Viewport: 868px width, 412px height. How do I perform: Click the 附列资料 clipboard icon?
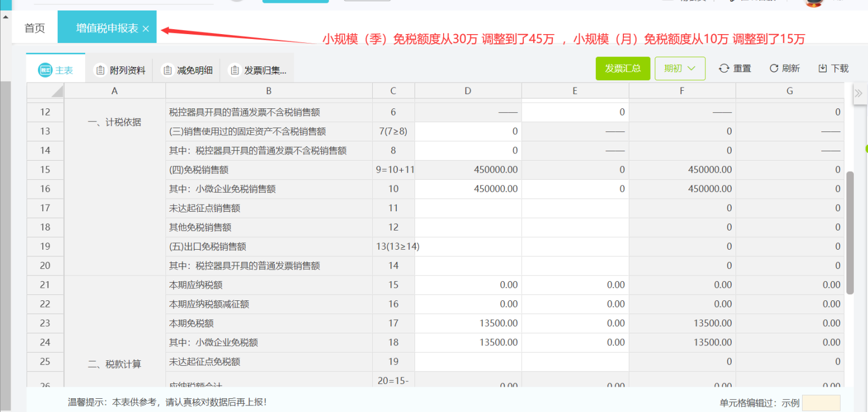(100, 70)
